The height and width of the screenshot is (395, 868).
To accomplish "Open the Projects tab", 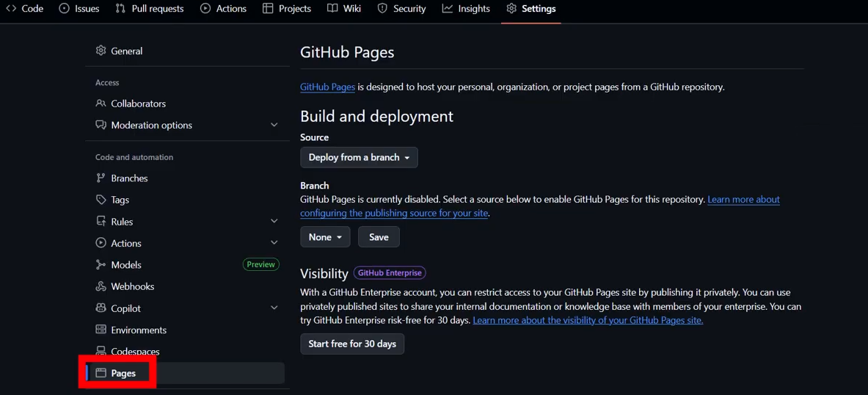I will (x=287, y=9).
